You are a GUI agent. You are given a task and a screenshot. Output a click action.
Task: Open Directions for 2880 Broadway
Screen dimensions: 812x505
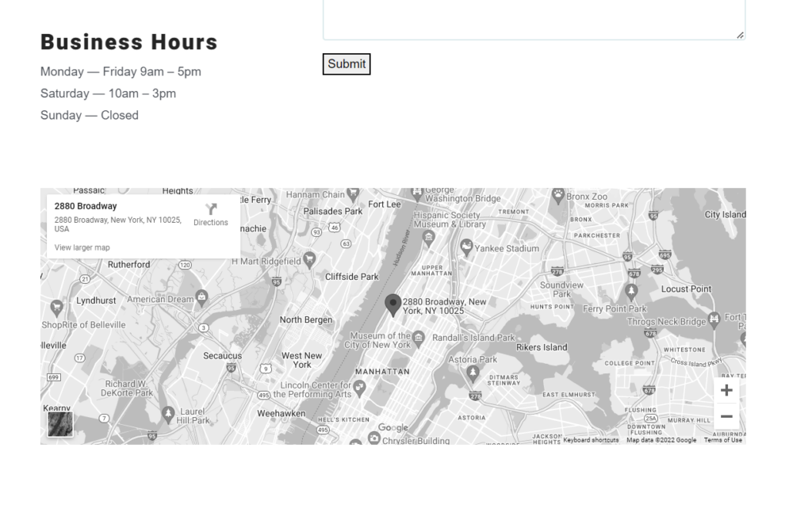tap(211, 214)
